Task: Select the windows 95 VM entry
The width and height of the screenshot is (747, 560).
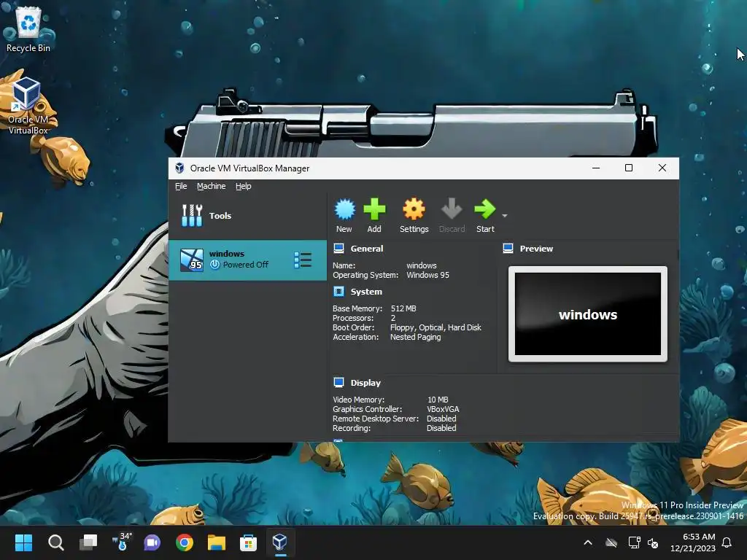Action: [x=248, y=260]
